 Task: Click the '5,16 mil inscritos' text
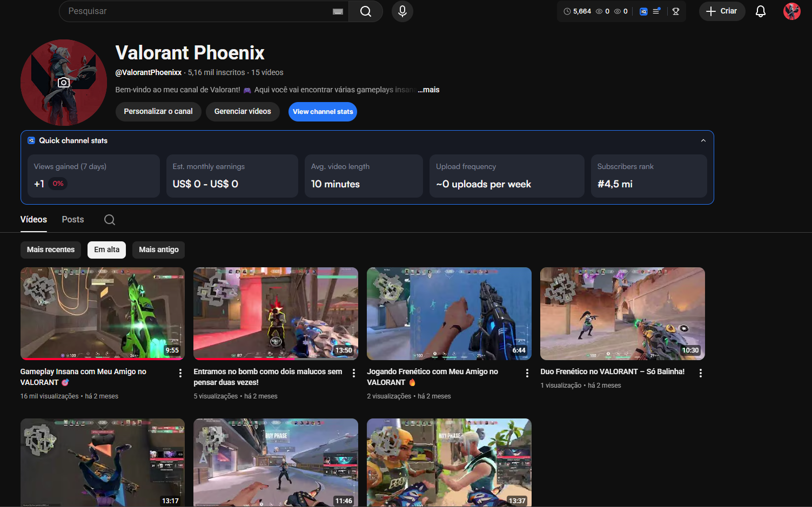coord(217,72)
